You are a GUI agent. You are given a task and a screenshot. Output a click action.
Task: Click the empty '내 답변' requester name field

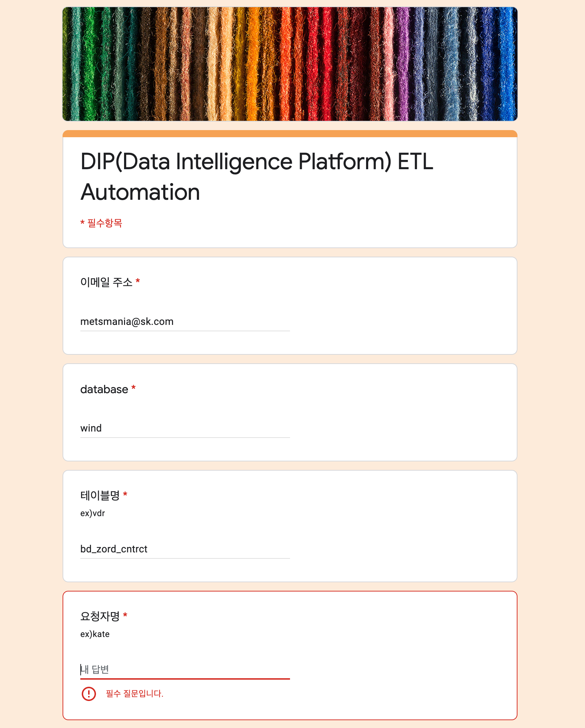pyautogui.click(x=185, y=670)
